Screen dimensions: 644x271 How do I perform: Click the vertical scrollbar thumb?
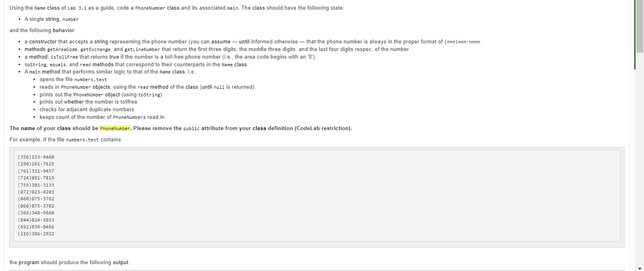click(x=640, y=26)
